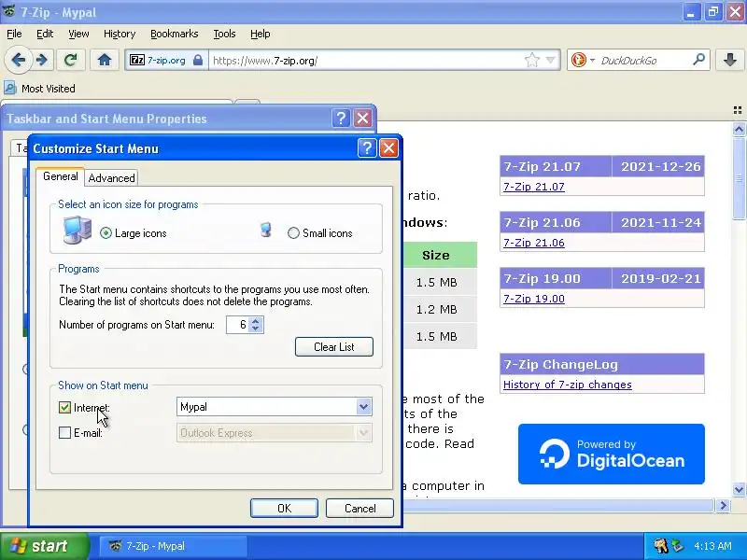Screen dimensions: 747x560
Task: Click the page scroll up arrow
Action: point(739,129)
